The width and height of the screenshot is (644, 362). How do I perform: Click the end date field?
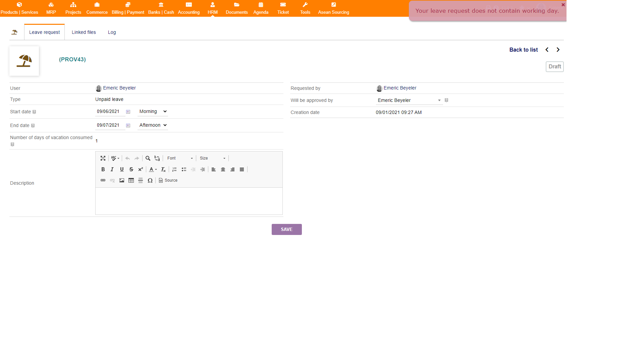(x=110, y=125)
